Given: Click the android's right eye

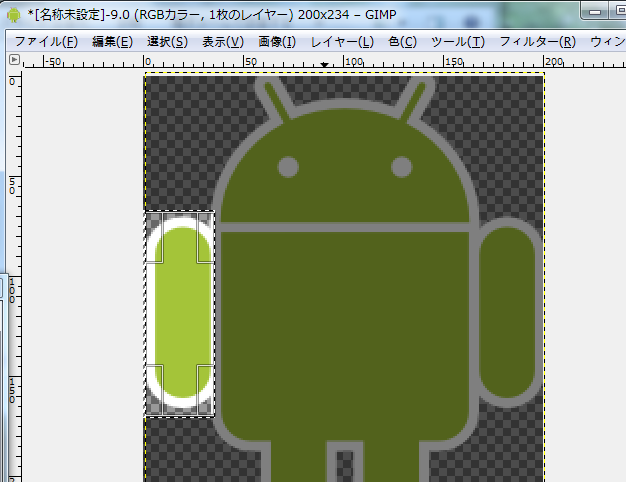Looking at the screenshot, I should (x=402, y=167).
